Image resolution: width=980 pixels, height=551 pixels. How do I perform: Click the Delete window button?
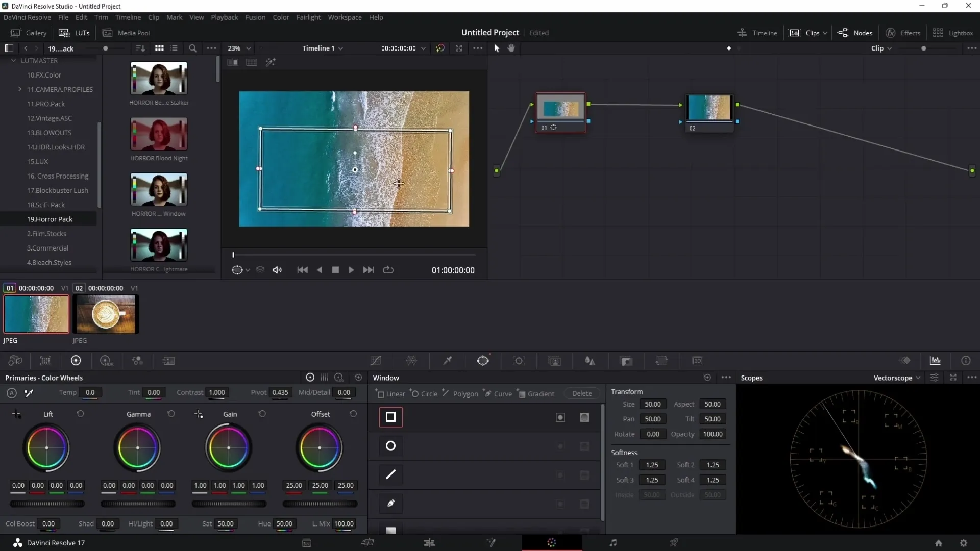(x=581, y=393)
